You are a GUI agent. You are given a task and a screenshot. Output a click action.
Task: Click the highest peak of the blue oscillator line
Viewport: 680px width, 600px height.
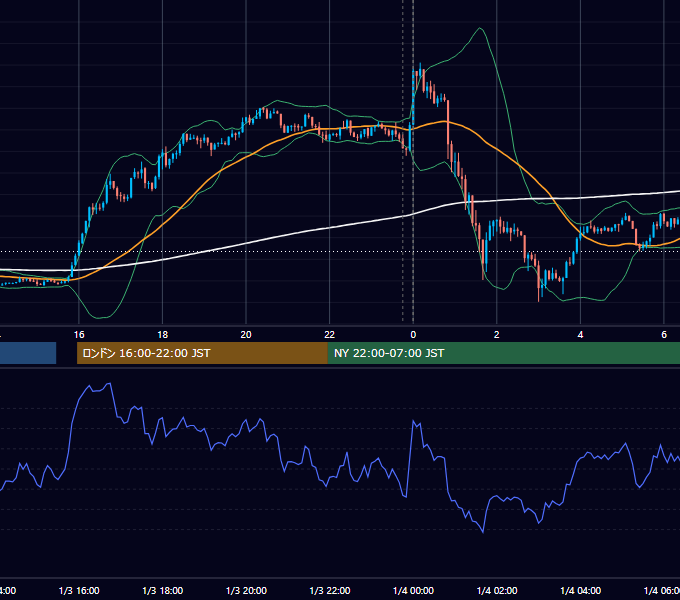(x=110, y=384)
